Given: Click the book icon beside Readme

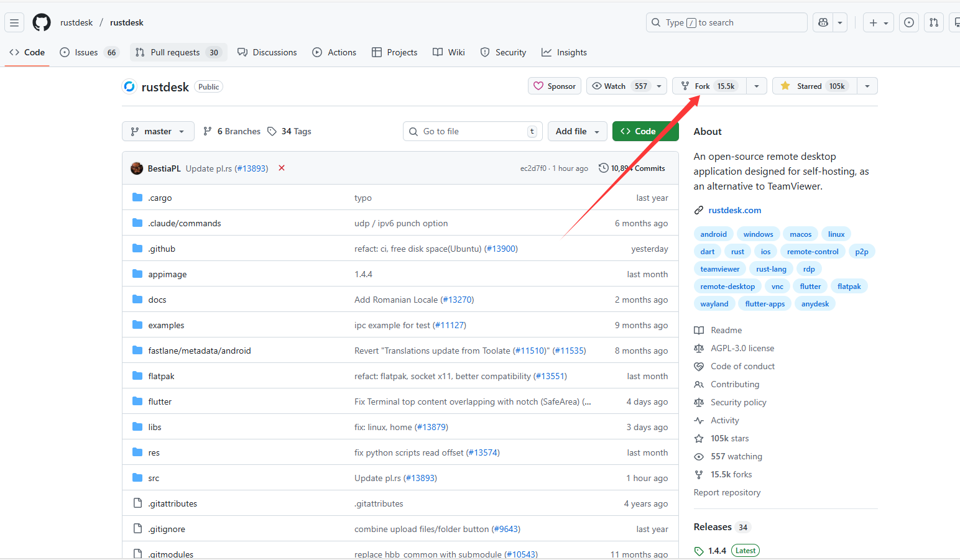Looking at the screenshot, I should [x=699, y=330].
